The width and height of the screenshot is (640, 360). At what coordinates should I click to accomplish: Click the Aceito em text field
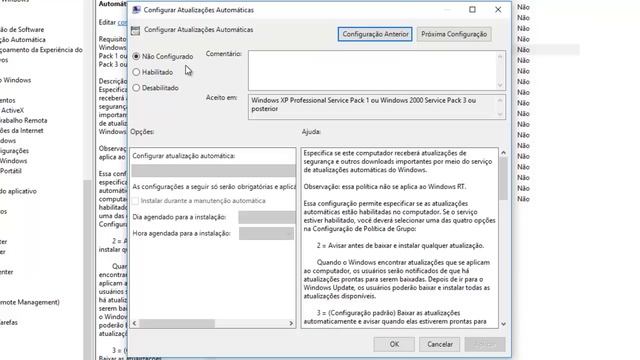point(372,107)
